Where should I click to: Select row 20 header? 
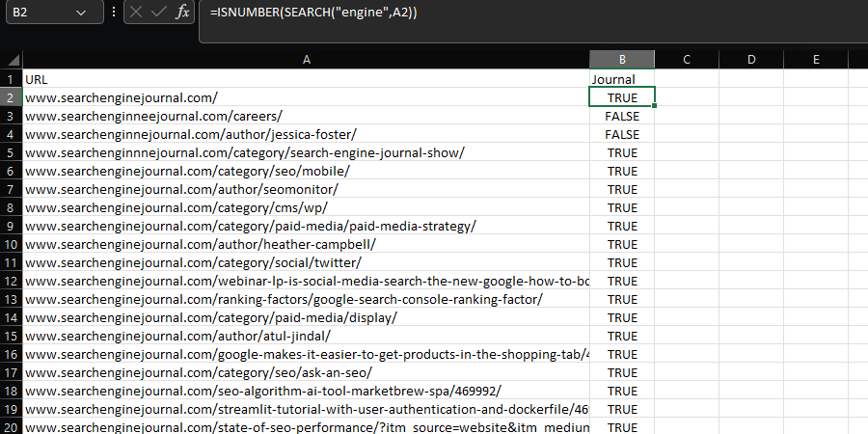[x=11, y=427]
